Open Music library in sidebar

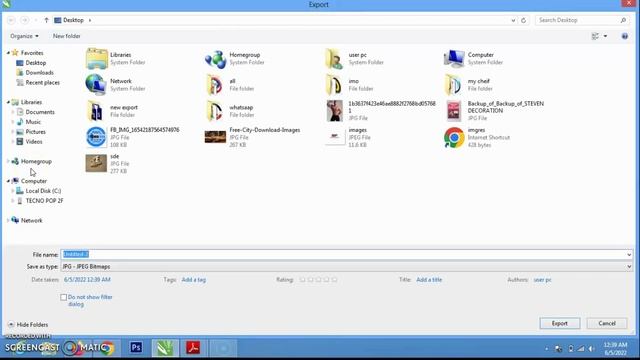(x=33, y=122)
